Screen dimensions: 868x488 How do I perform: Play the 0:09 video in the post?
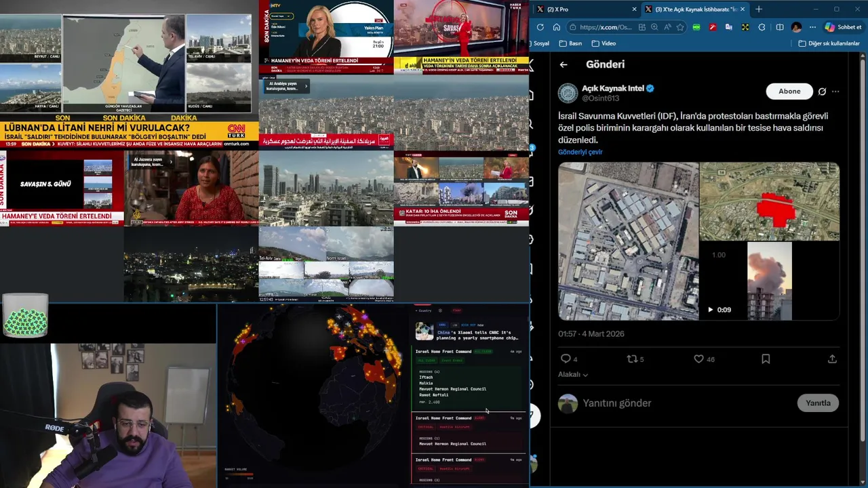click(710, 310)
